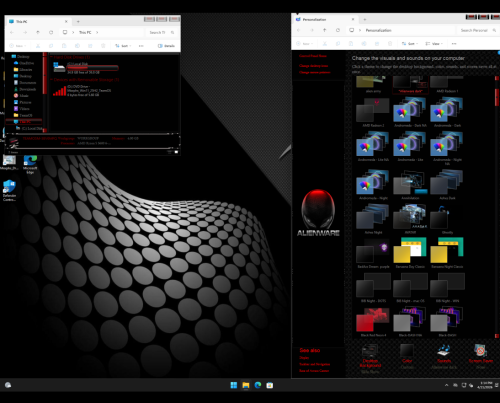Open the Color settings swatch

[x=407, y=351]
